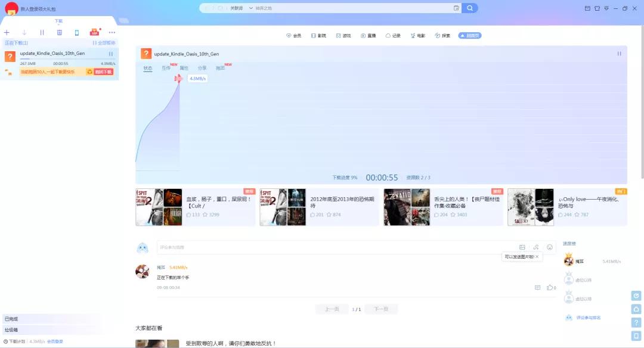644x348 pixels.
Task: Click the highlighted blue pill button in the nav bar
Action: coord(470,36)
